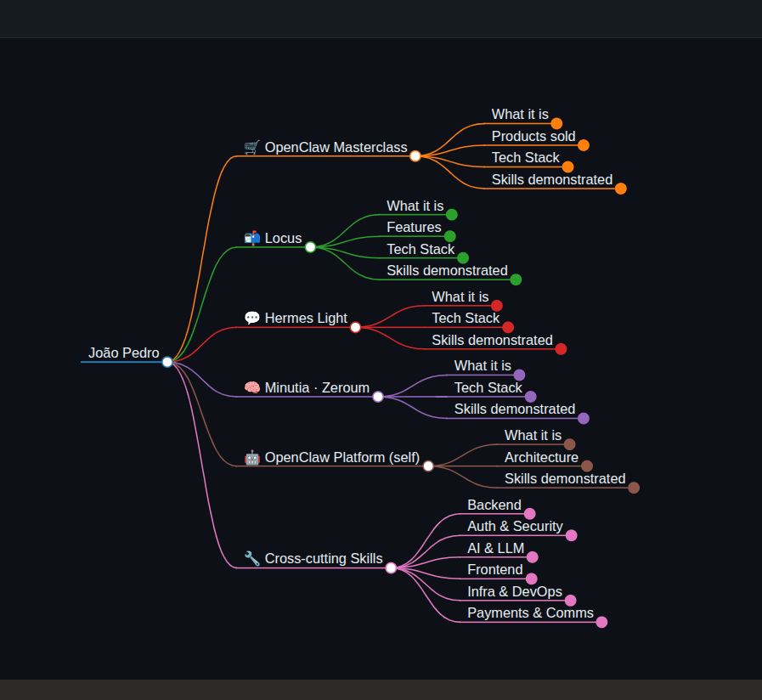Click 'Skills demonstrated' text under Minutia · Zeroum
Viewport: 762px width, 700px height.
pos(514,409)
